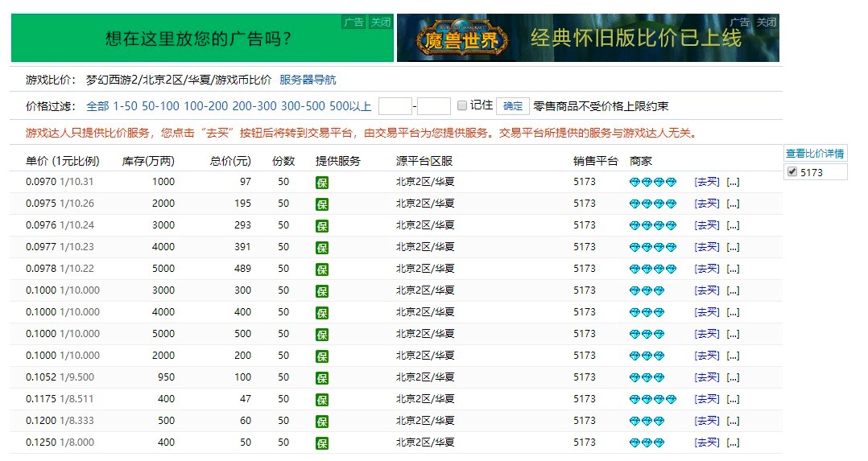Click the 确定 button

tap(513, 106)
